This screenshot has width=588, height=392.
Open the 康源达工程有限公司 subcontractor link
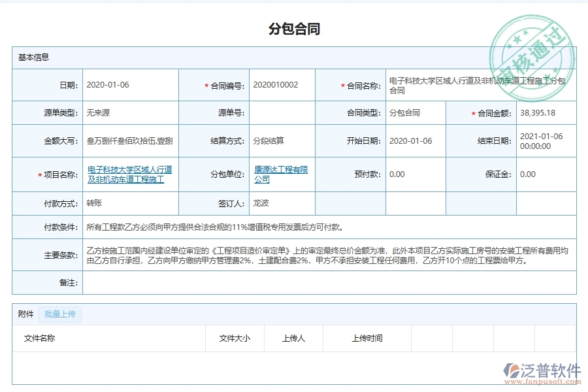pos(280,174)
